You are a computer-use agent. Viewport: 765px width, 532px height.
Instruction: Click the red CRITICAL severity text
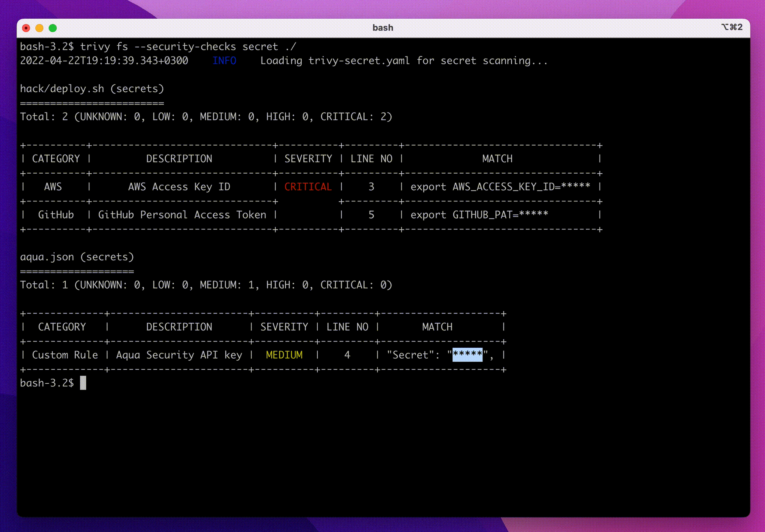point(308,187)
